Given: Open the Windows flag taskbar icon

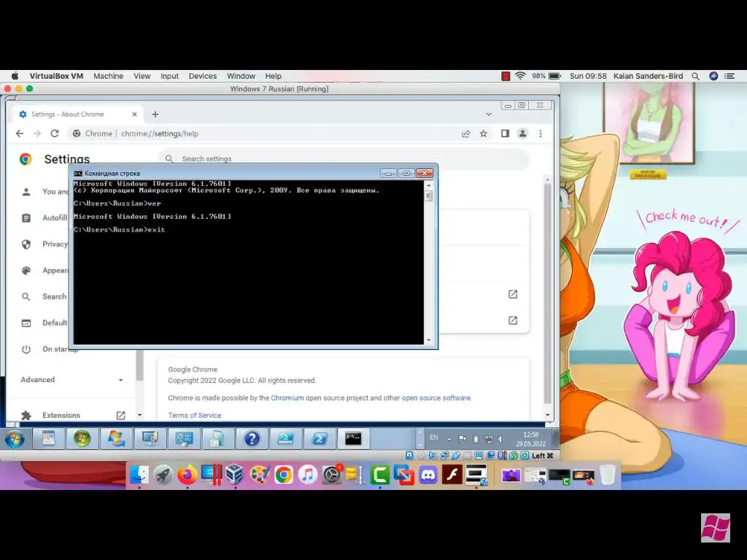Looking at the screenshot, I should [x=116, y=438].
